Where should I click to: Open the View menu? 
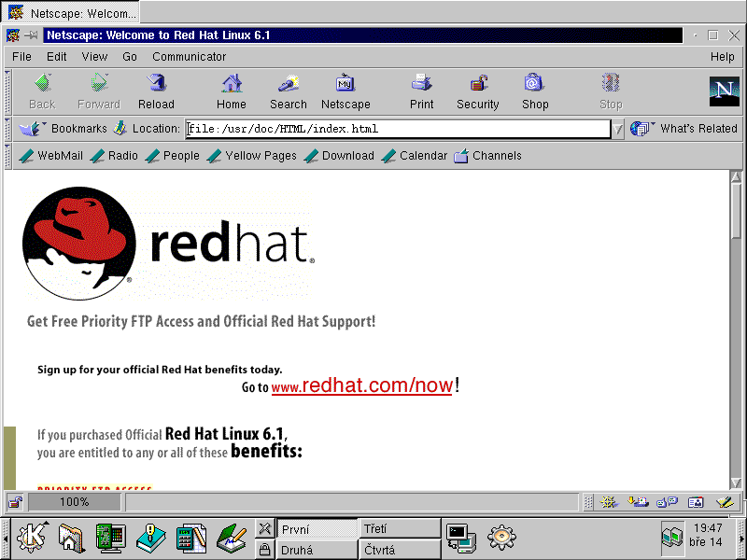(94, 57)
